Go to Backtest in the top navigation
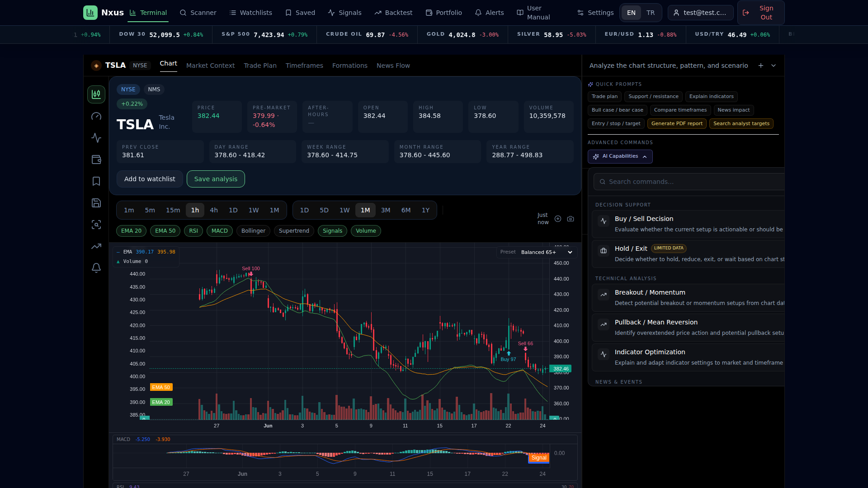Screen dimensions: 868x488 click(x=394, y=13)
